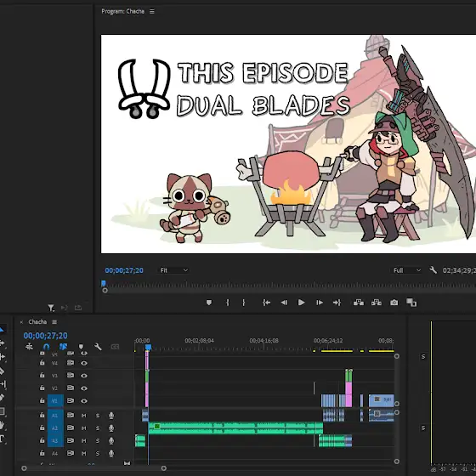
Task: Open timeline display settings wrench
Action: [x=98, y=347]
